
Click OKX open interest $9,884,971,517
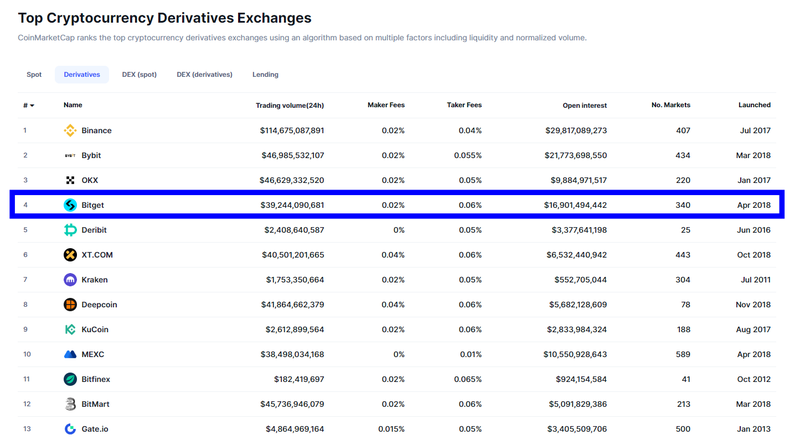pyautogui.click(x=579, y=180)
